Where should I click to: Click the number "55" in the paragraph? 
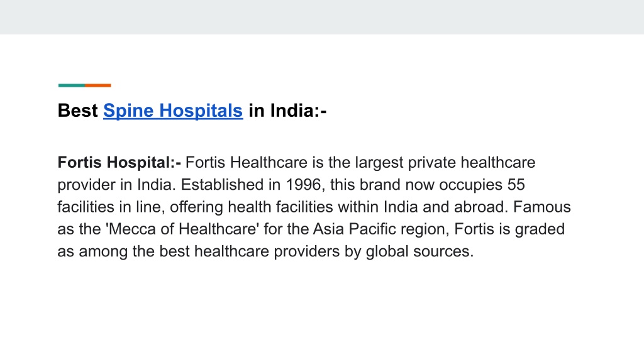[x=516, y=185]
